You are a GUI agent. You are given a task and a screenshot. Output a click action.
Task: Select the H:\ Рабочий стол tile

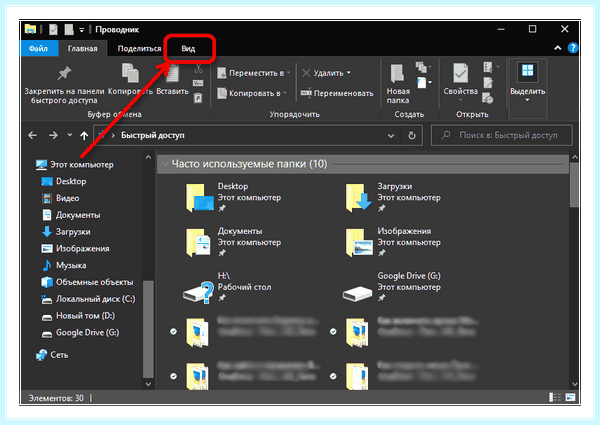point(228,287)
